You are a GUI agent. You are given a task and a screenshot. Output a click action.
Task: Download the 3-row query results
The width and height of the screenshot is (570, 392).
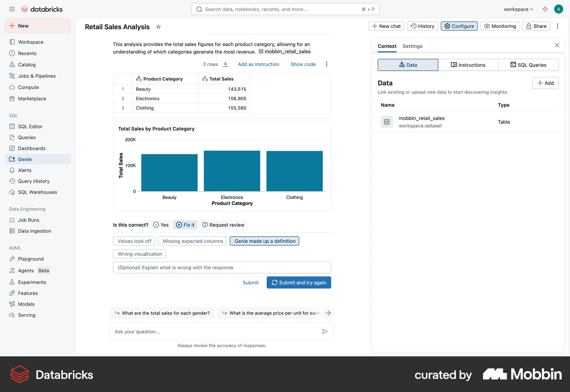coord(225,64)
